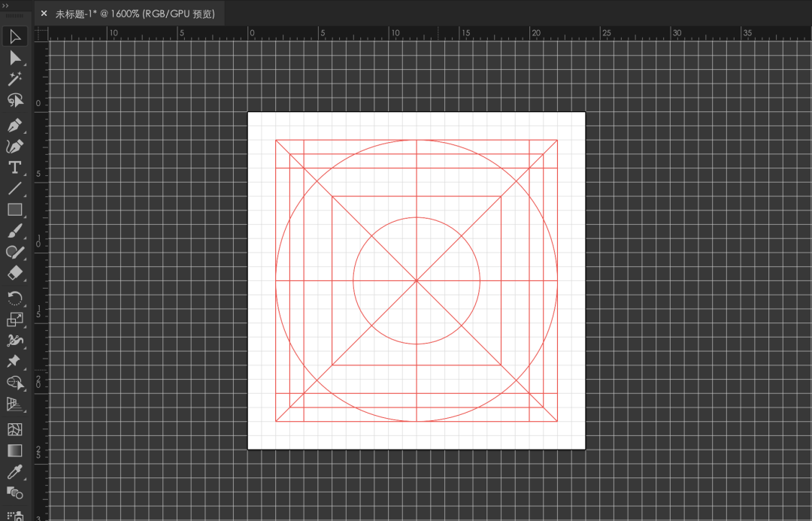Select the Gradient tool
The width and height of the screenshot is (812, 521).
click(x=14, y=450)
